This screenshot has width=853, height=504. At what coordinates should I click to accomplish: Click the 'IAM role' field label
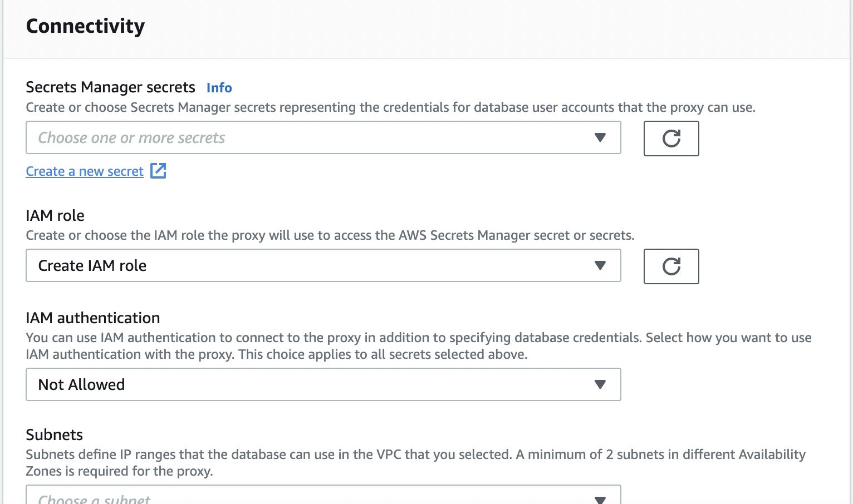coord(55,215)
